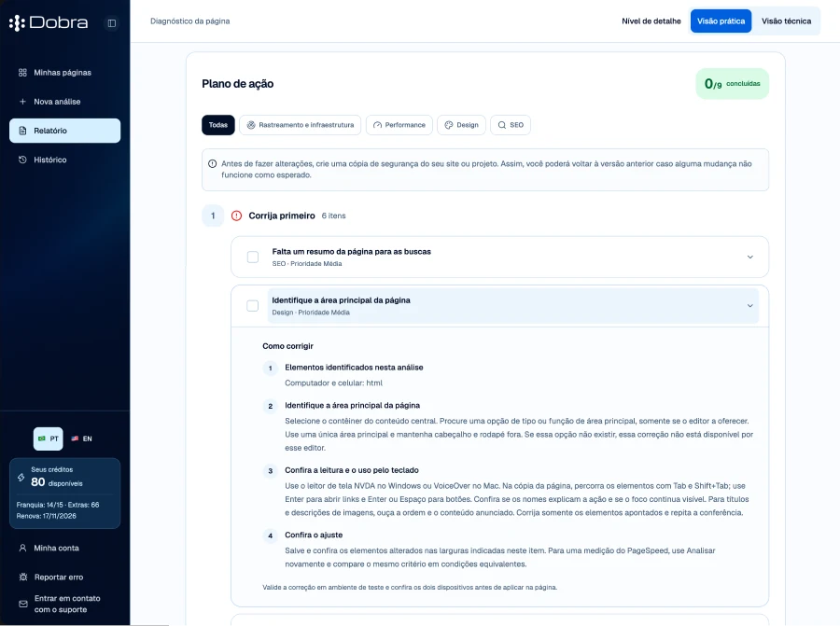Check the 'Falta um resumo da página' checkbox

click(253, 257)
